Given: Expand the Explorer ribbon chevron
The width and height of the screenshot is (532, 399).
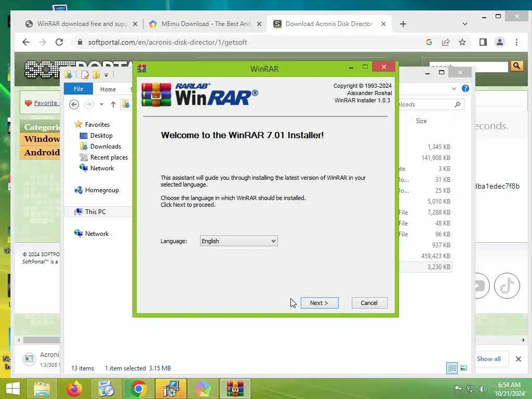Looking at the screenshot, I should pos(454,88).
